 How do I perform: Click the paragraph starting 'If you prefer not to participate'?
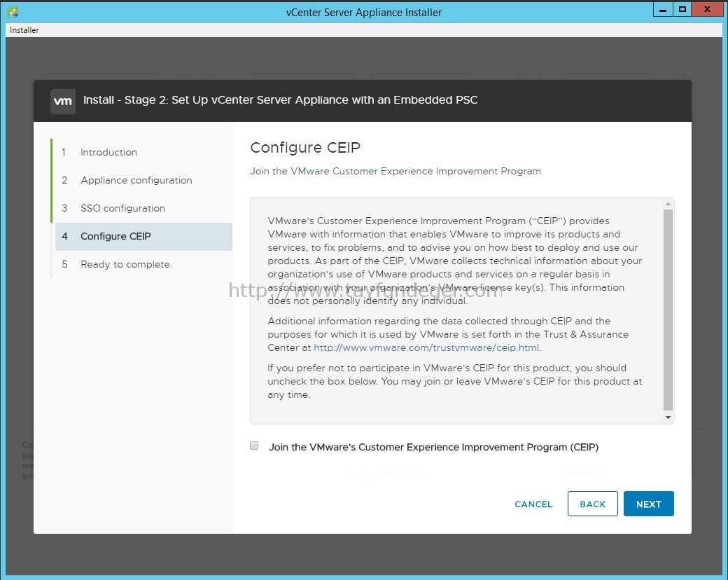coord(454,381)
